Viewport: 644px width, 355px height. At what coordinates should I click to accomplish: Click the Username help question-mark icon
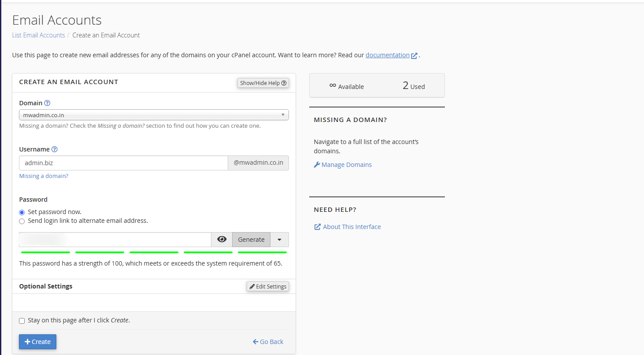pos(55,149)
